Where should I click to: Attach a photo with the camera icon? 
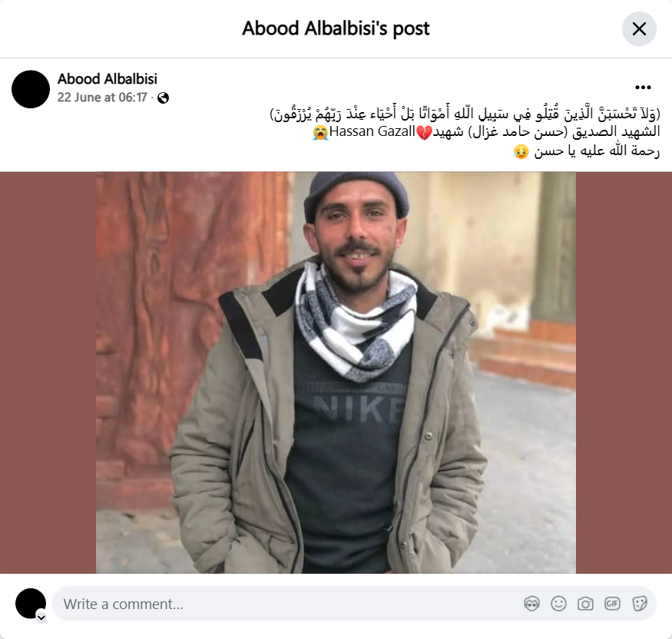585,604
